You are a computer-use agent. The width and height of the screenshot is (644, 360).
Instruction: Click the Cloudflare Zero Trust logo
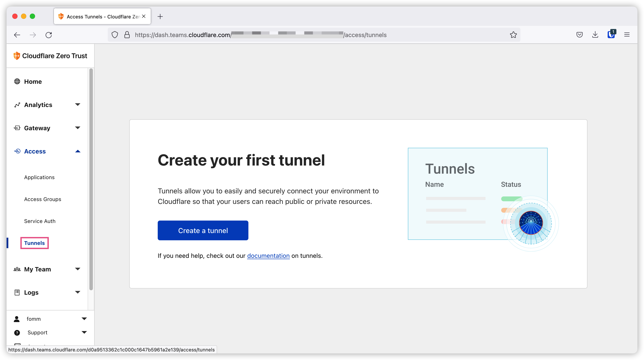(50, 55)
